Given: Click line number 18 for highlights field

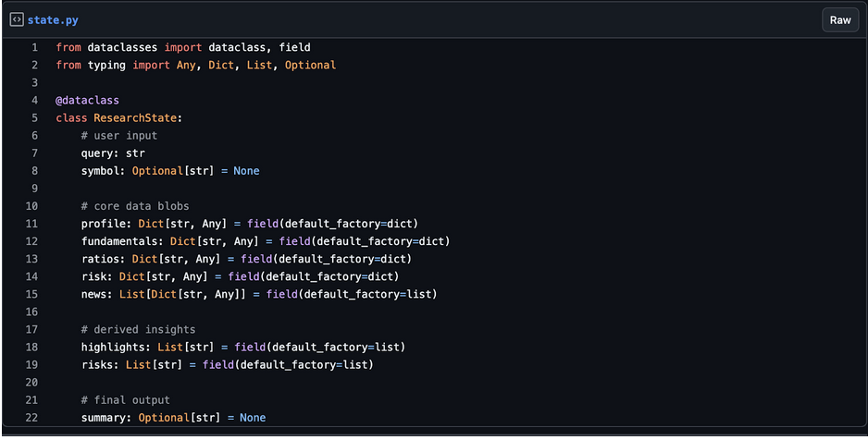Looking at the screenshot, I should tap(32, 347).
